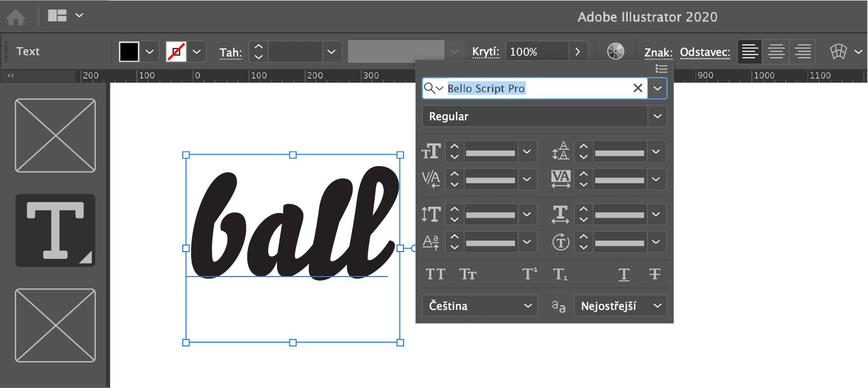Click the character rotation icon

[x=561, y=242]
